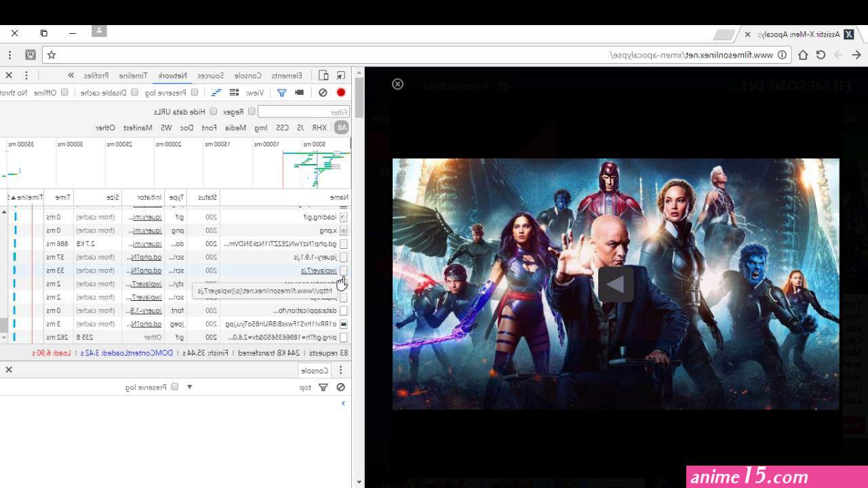Click the red record network log button
The image size is (868, 488).
coord(341,93)
